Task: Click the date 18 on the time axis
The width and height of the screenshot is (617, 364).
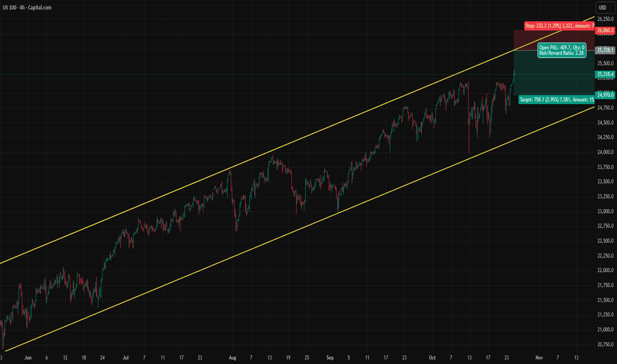Action: (84, 357)
